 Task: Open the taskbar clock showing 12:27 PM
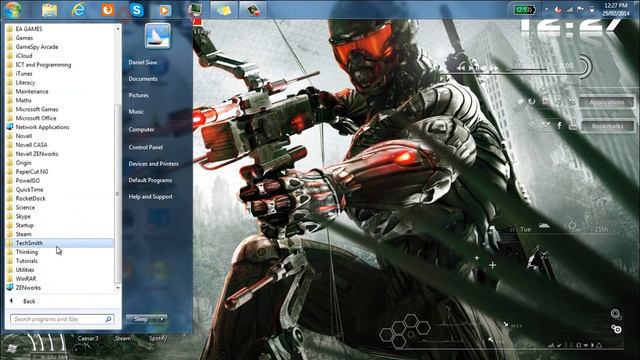(616, 9)
